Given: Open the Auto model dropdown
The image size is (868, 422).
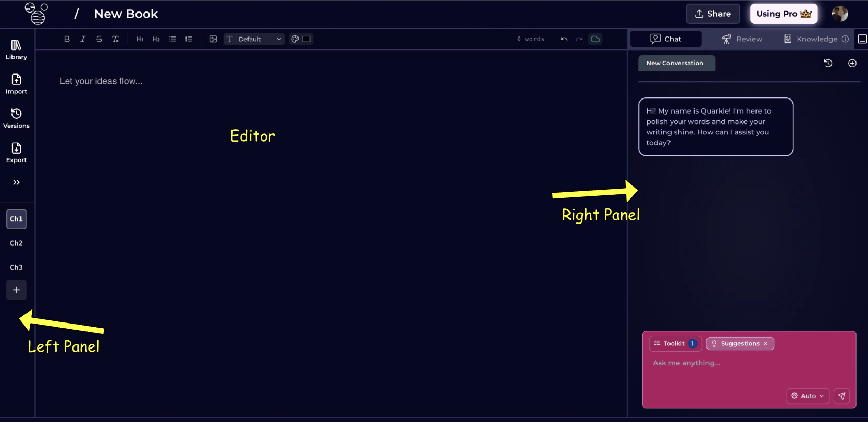Looking at the screenshot, I should point(808,396).
